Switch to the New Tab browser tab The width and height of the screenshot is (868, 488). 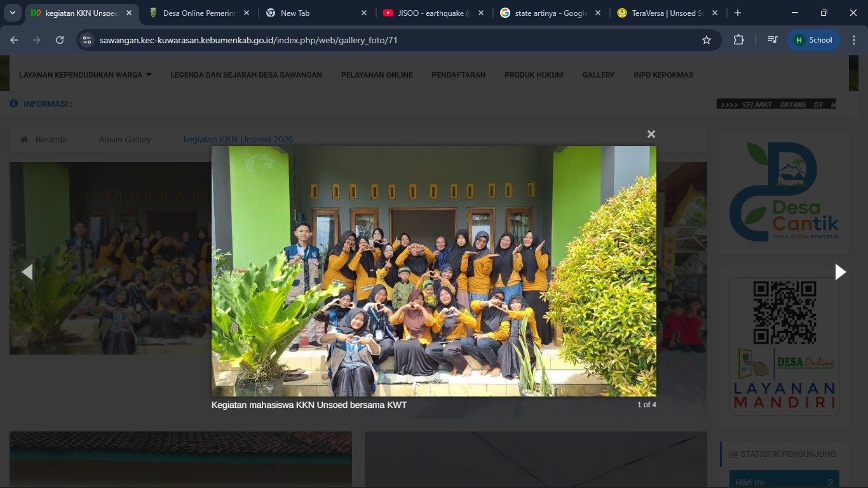(x=304, y=12)
